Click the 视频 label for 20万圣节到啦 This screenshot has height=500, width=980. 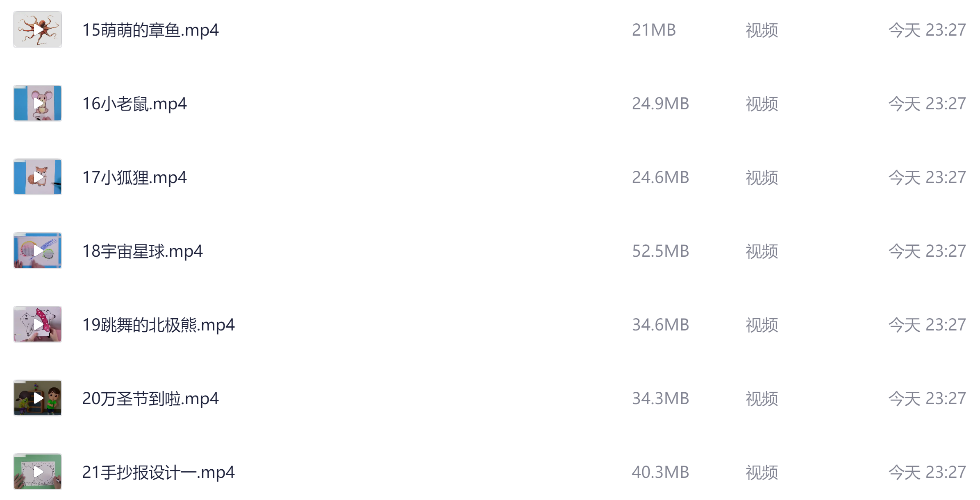tap(760, 398)
